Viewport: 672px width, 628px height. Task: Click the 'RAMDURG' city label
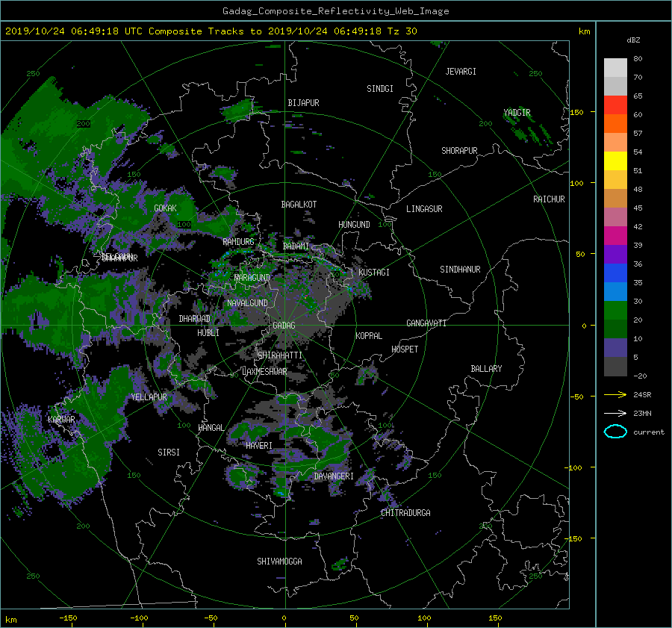[x=238, y=242]
